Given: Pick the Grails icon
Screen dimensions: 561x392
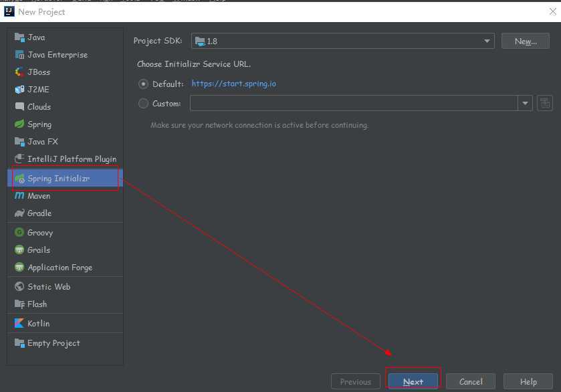Looking at the screenshot, I should coord(19,250).
